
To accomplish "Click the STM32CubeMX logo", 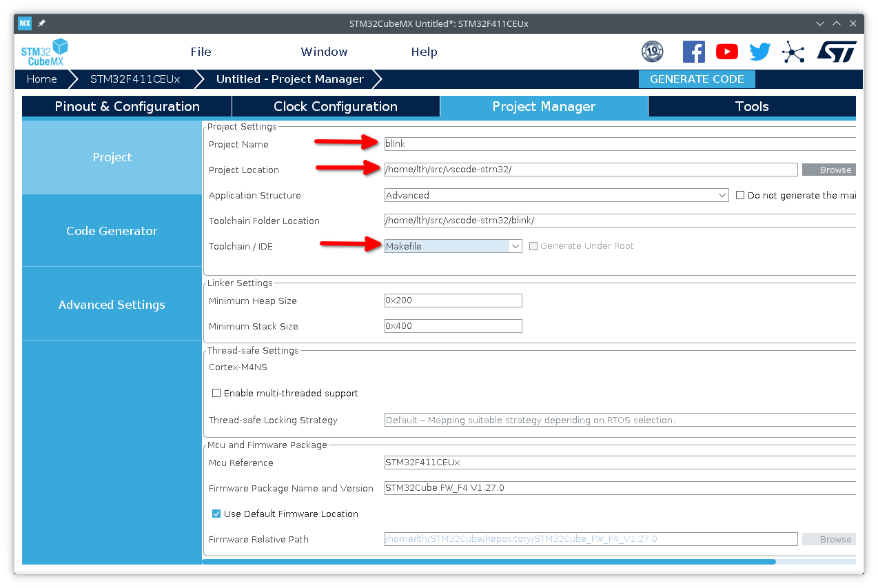I will (45, 52).
